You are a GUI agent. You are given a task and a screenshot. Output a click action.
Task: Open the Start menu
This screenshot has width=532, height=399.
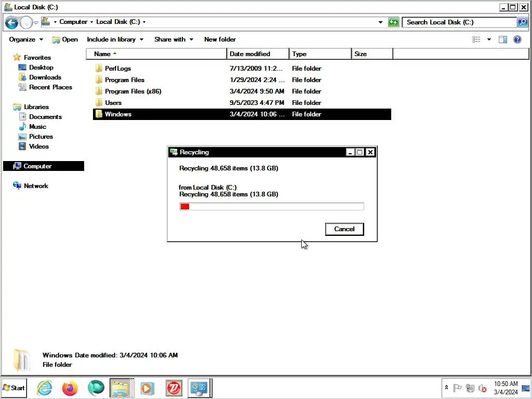[14, 388]
